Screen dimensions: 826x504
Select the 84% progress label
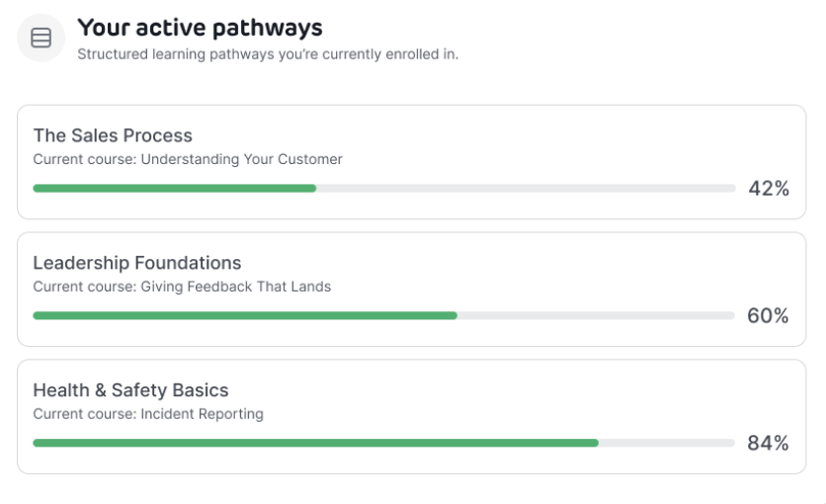(769, 443)
